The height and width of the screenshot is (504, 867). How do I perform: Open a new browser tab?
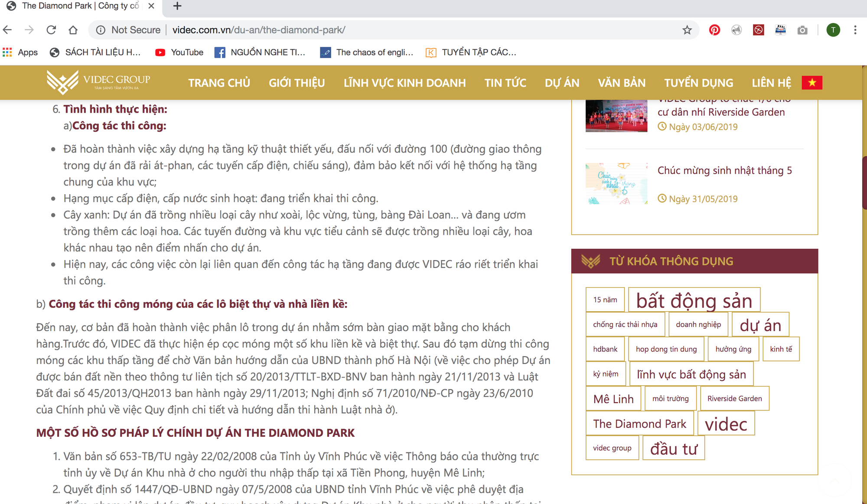pos(177,6)
